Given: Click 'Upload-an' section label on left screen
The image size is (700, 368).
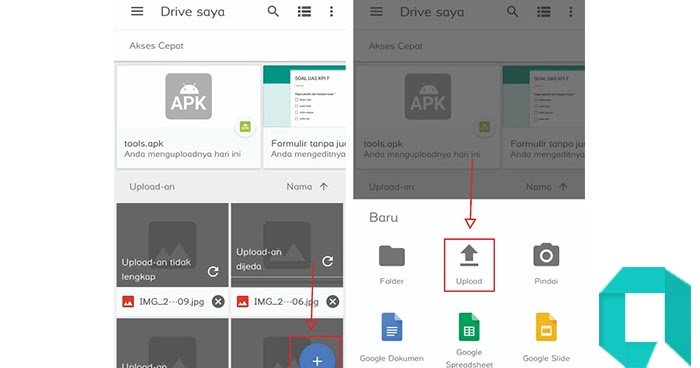Looking at the screenshot, I should coord(152,187).
